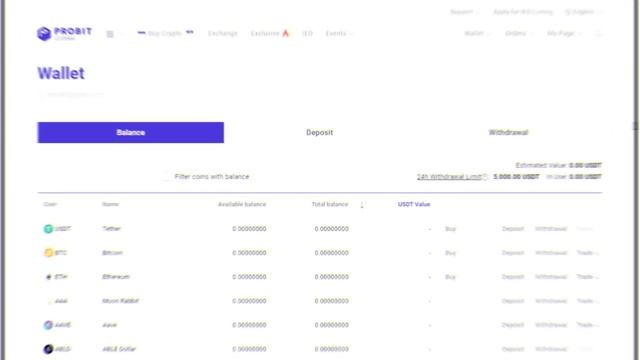Click the Available balance column header
The height and width of the screenshot is (360, 640).
[x=242, y=204]
